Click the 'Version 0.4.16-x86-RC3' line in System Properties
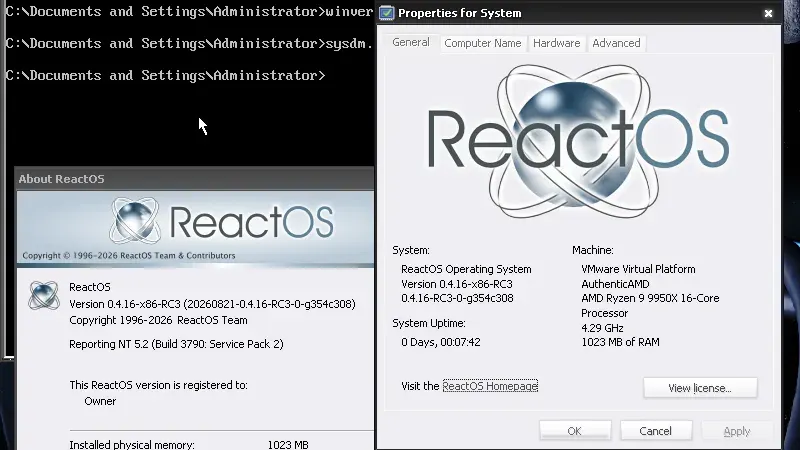Image resolution: width=800 pixels, height=450 pixels. (x=457, y=284)
